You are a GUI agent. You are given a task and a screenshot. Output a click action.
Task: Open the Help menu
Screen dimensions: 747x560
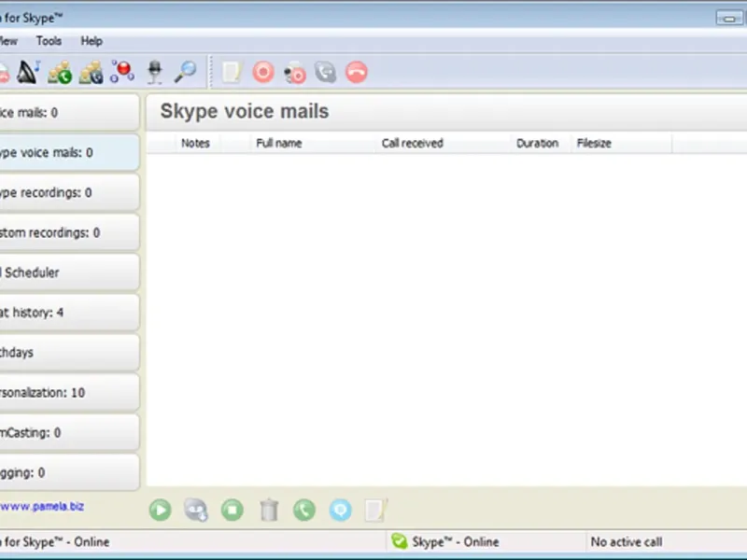click(x=92, y=41)
